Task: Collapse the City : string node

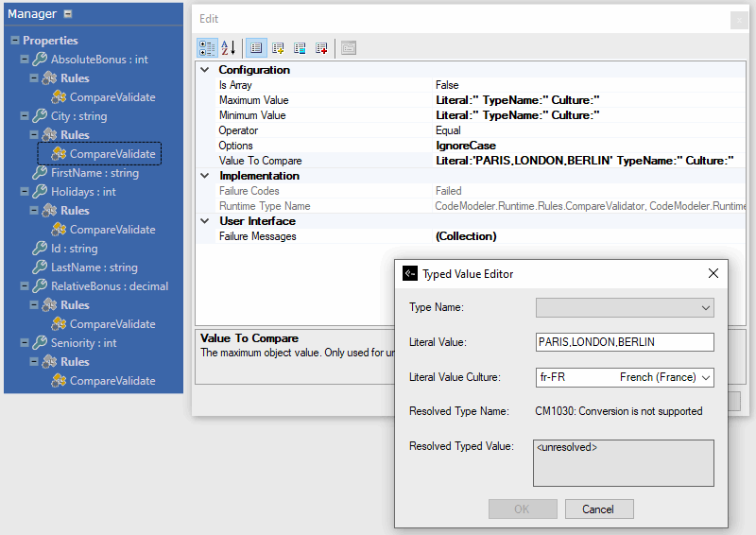Action: point(25,116)
